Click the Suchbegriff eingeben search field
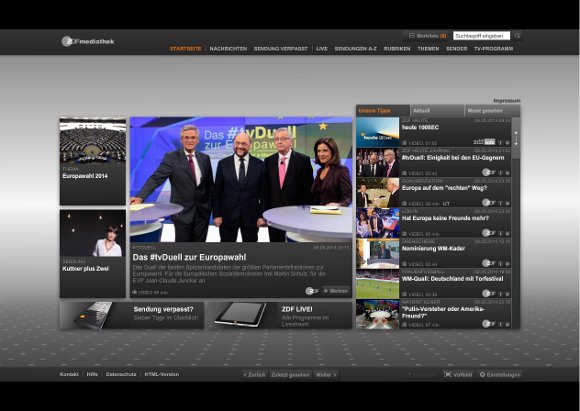The height and width of the screenshot is (411, 580). pyautogui.click(x=481, y=36)
